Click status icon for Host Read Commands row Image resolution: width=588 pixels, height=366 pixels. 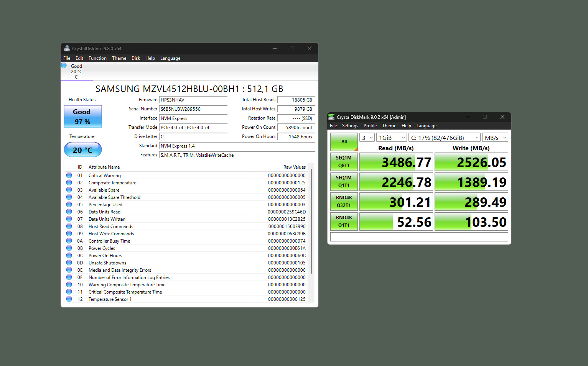(x=69, y=226)
